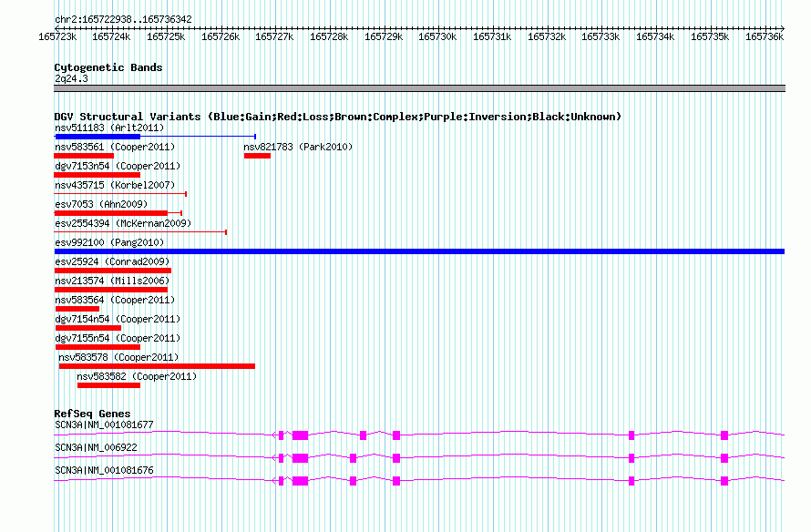The height and width of the screenshot is (532, 811).
Task: Click the wide exon block of SCN3A|NM_001081677
Action: tap(300, 435)
